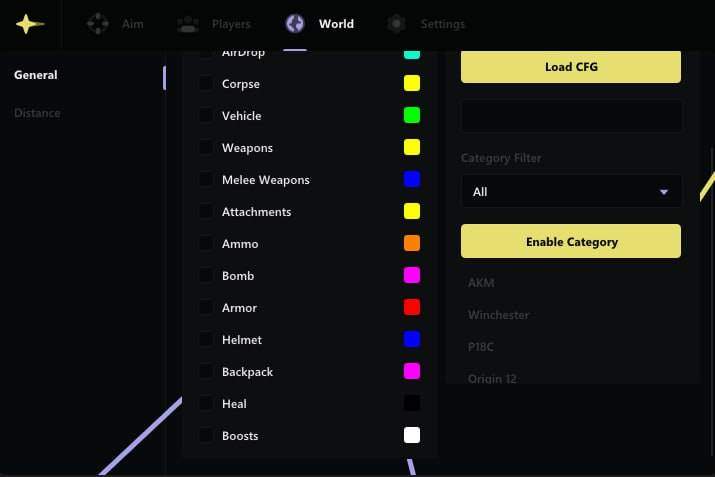Click the star logo icon
This screenshot has width=715, height=477.
(x=30, y=24)
